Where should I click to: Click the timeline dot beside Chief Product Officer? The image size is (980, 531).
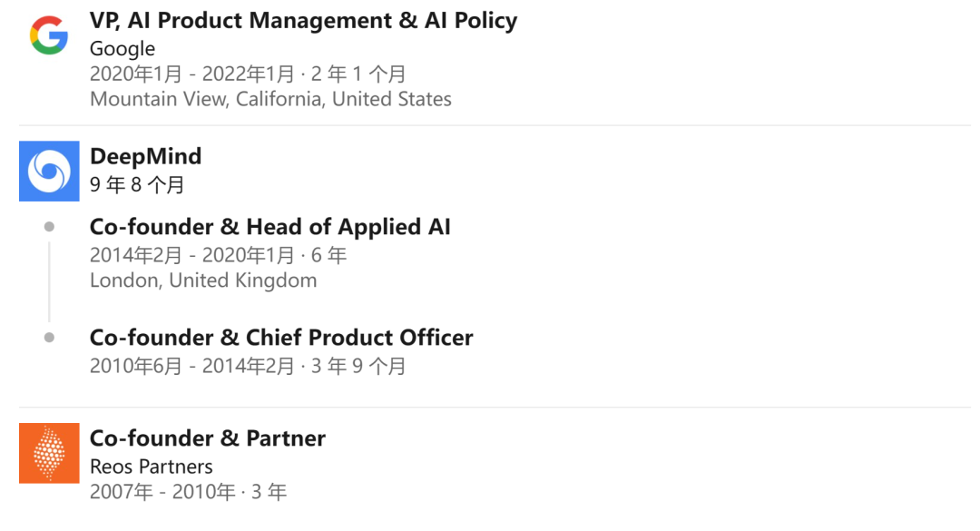[49, 338]
